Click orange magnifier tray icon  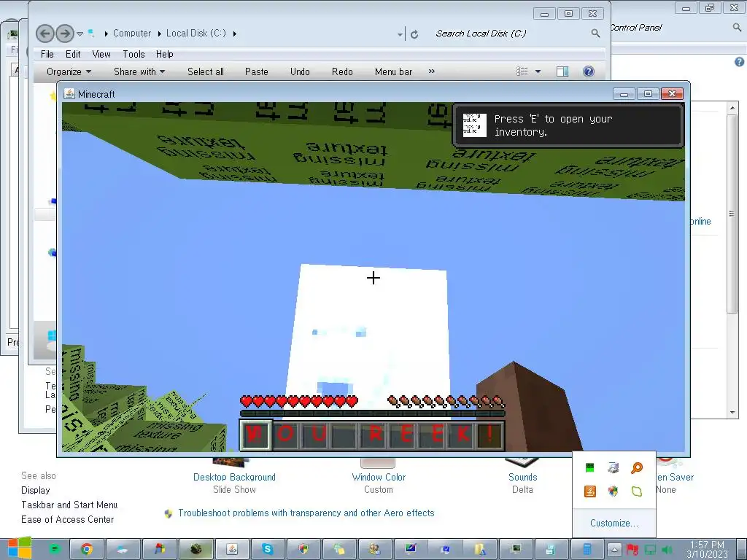pyautogui.click(x=636, y=467)
